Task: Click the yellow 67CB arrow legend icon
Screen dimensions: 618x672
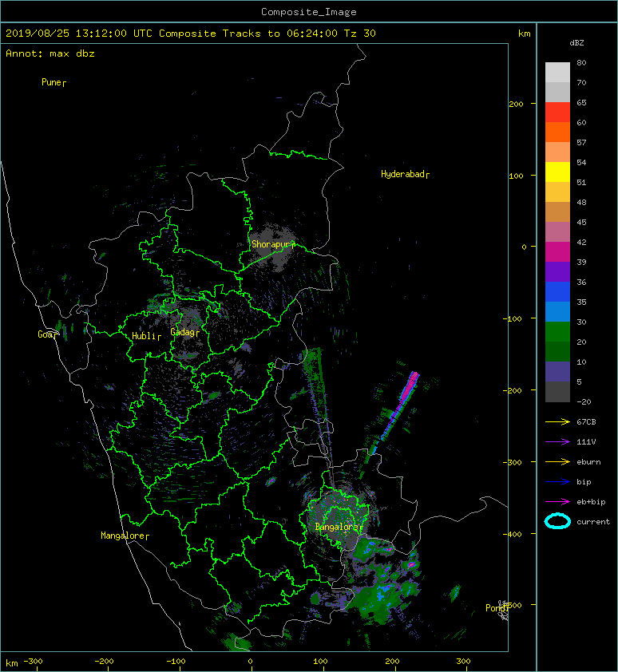Action: (557, 422)
